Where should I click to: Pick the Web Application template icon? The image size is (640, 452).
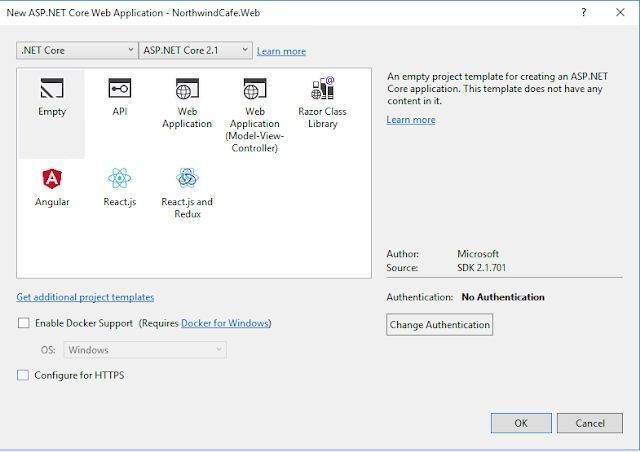click(187, 89)
